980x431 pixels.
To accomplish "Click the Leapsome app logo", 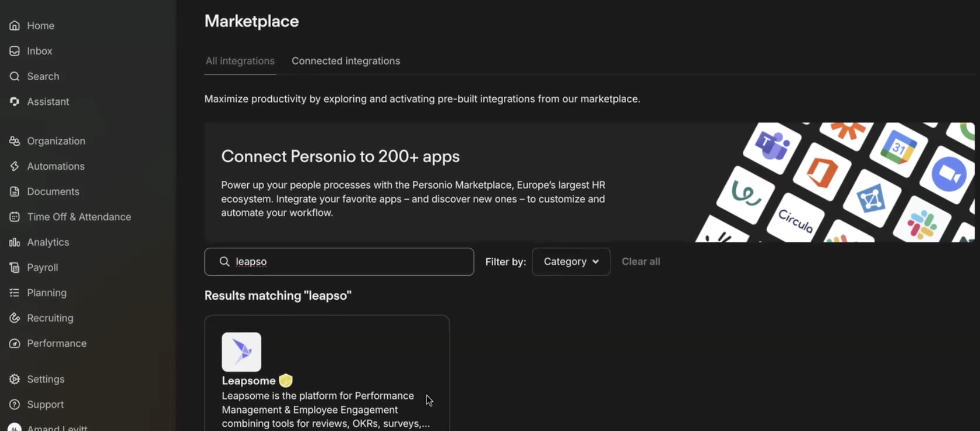I will point(241,352).
